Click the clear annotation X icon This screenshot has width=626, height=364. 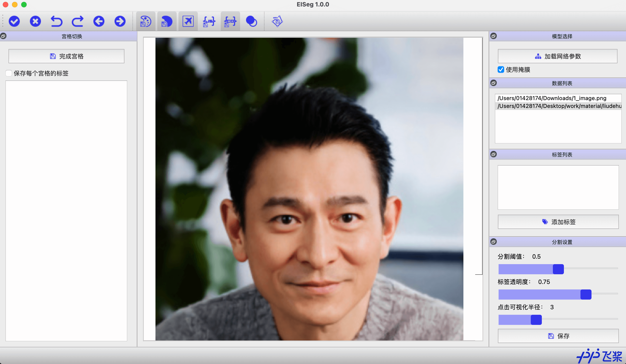pyautogui.click(x=35, y=21)
